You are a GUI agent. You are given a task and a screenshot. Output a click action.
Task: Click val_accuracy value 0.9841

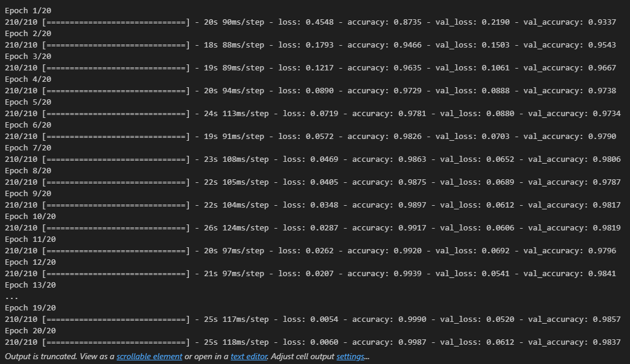click(x=602, y=274)
